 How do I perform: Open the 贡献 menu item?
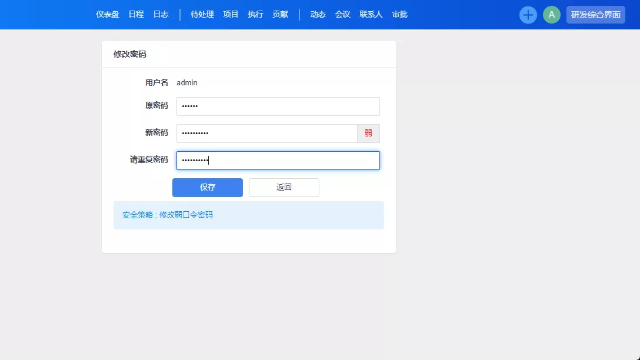tap(280, 15)
